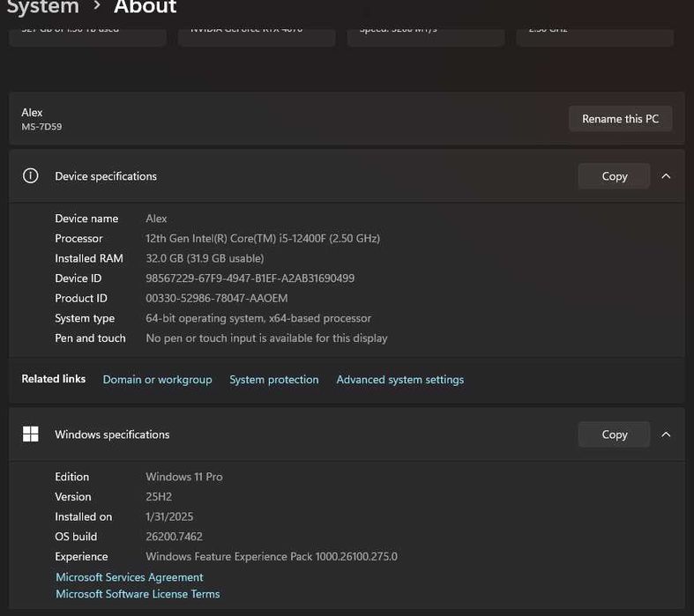Select the 64-bit operating system value
694x616 pixels.
click(258, 318)
